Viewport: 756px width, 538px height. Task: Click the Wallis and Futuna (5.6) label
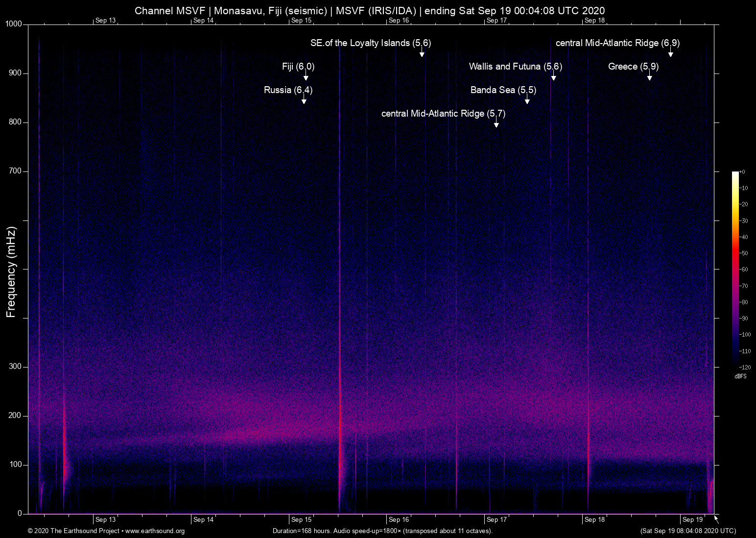[x=516, y=67]
